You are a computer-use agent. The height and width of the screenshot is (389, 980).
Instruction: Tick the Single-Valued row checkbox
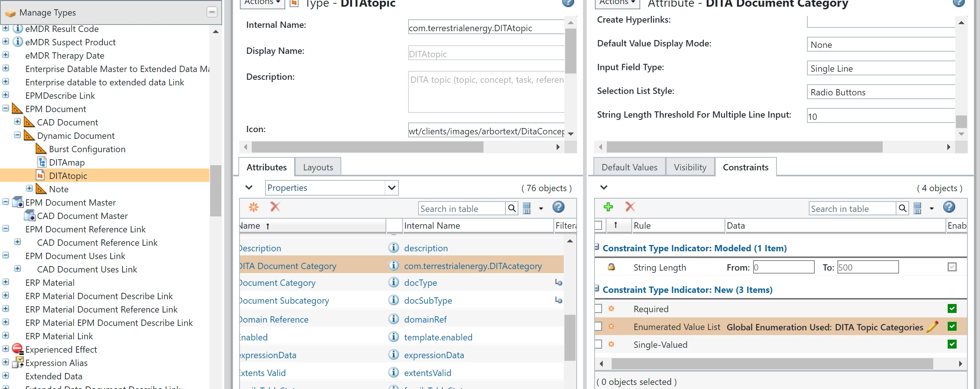click(598, 344)
